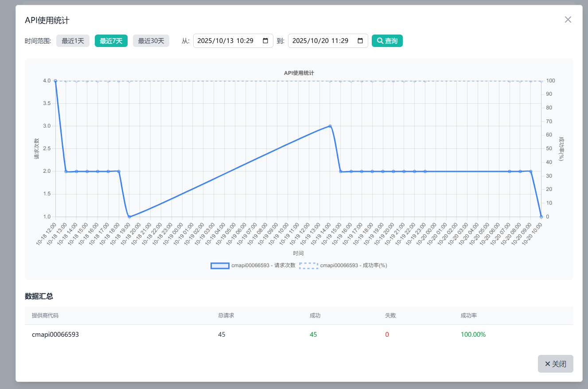Click the 100.00% success rate value
Image resolution: width=588 pixels, height=389 pixels.
473,335
